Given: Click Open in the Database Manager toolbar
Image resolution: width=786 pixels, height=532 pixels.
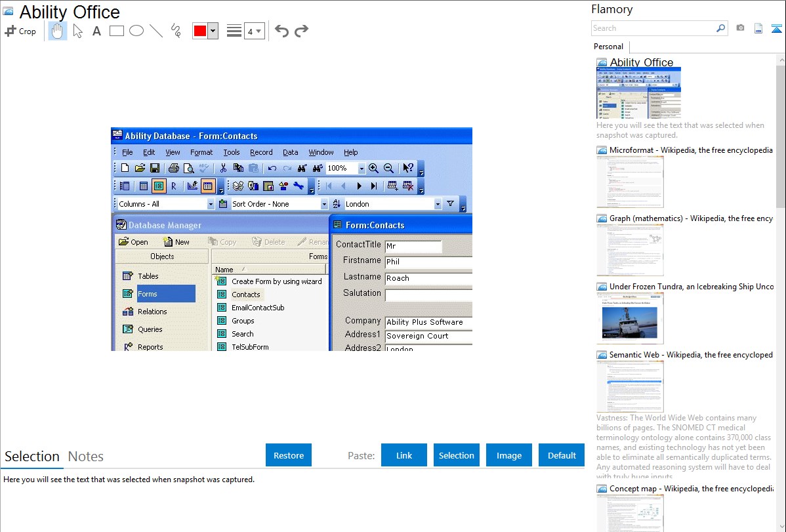Looking at the screenshot, I should point(133,242).
